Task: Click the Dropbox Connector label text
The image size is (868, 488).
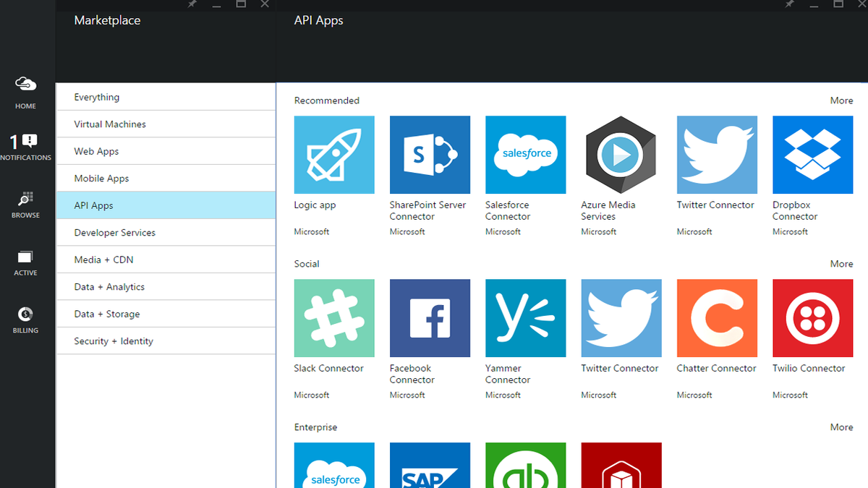Action: pos(795,210)
